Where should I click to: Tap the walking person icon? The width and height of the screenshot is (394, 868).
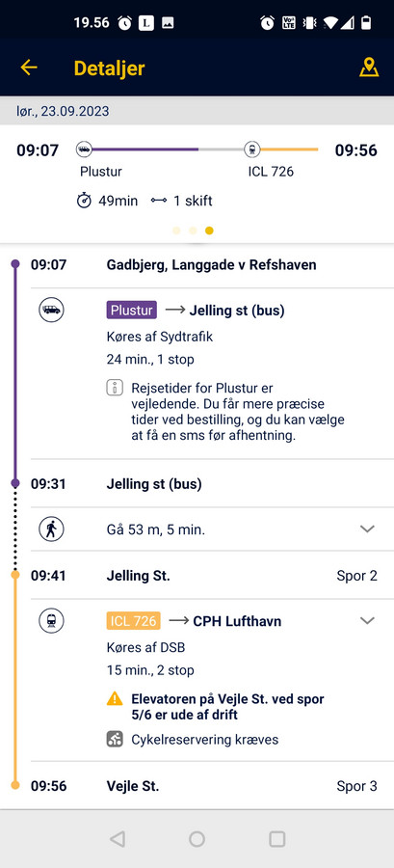pos(51,529)
